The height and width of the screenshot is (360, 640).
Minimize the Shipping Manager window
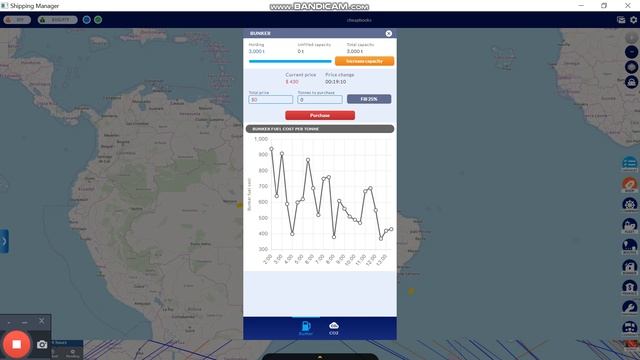[581, 5]
